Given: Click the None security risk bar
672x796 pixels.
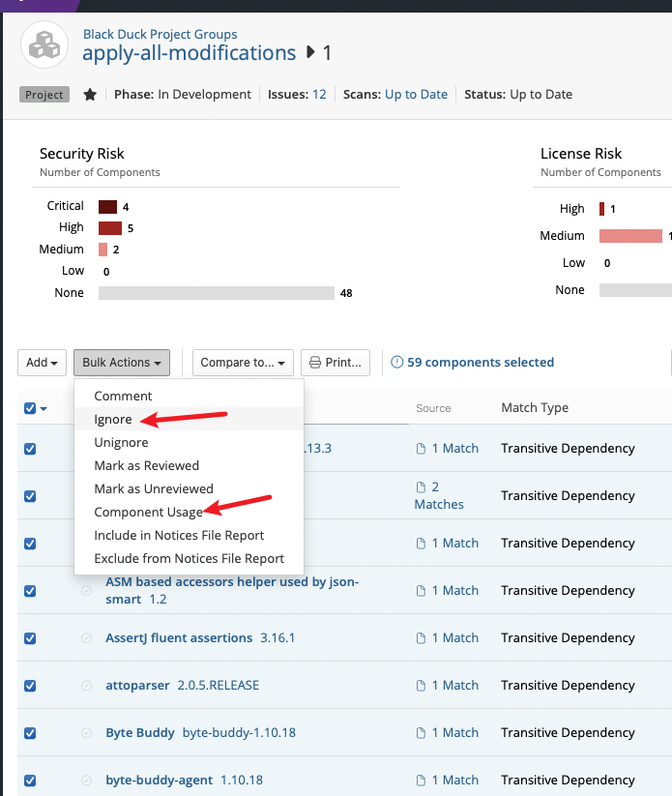Looking at the screenshot, I should (217, 293).
